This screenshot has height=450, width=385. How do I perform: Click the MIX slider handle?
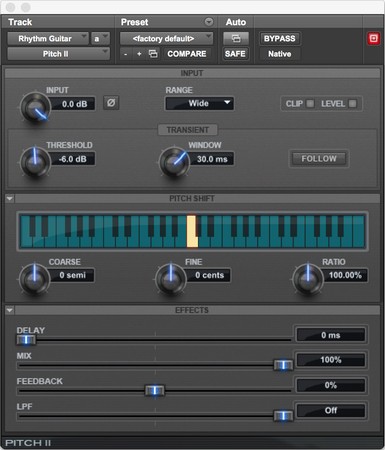(283, 365)
